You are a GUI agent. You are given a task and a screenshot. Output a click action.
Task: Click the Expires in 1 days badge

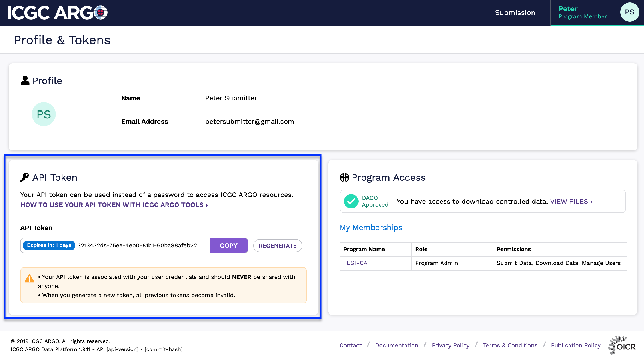coord(49,245)
